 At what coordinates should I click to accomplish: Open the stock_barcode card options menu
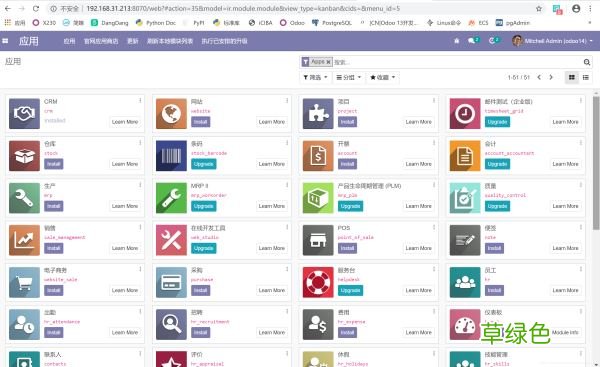coord(287,142)
